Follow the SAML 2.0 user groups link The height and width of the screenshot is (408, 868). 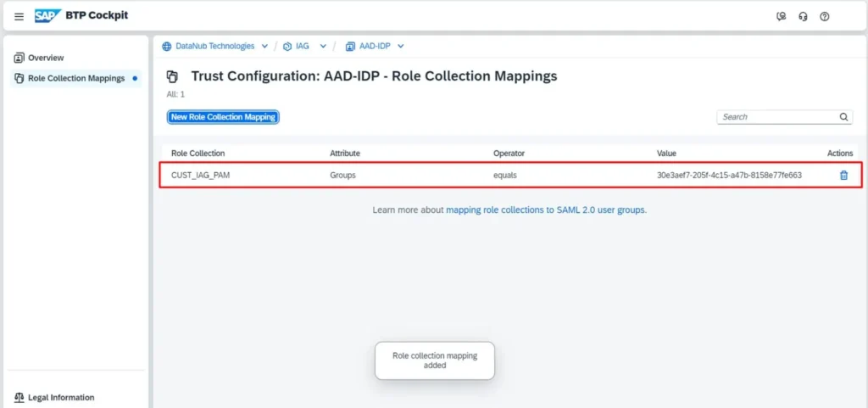546,210
